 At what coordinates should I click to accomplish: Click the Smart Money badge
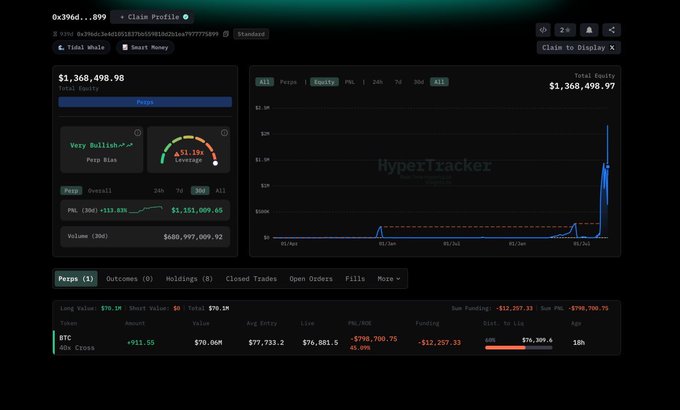click(x=145, y=47)
